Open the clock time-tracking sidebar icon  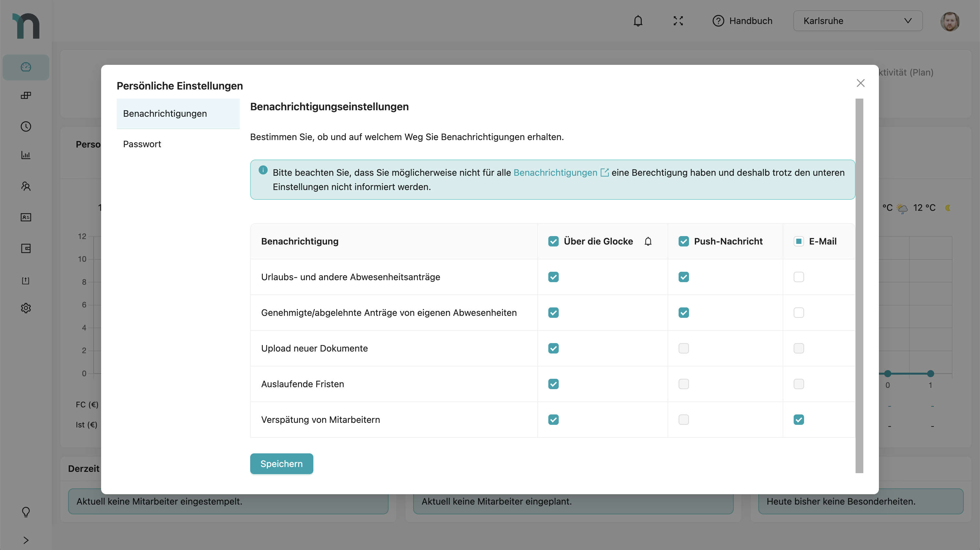(x=26, y=126)
